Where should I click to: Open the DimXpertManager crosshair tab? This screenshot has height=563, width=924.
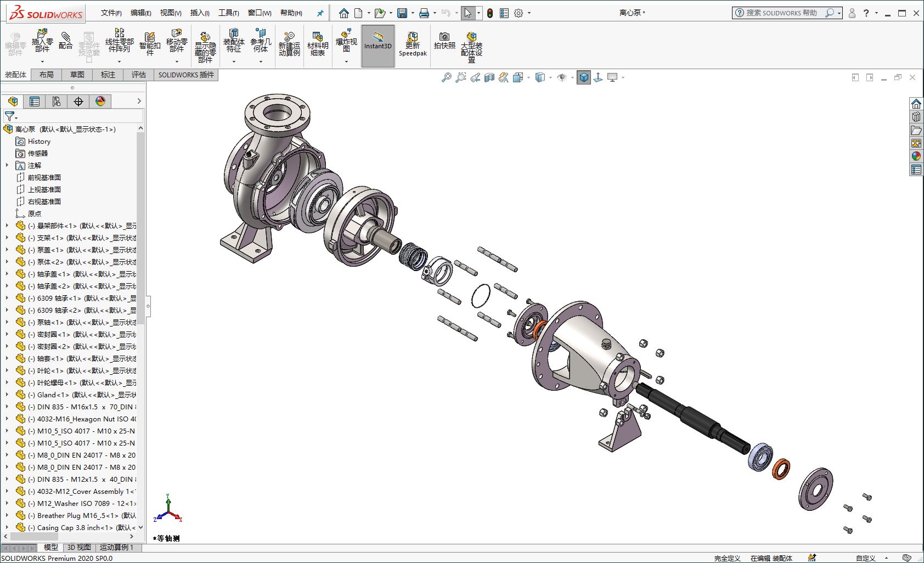pos(78,101)
